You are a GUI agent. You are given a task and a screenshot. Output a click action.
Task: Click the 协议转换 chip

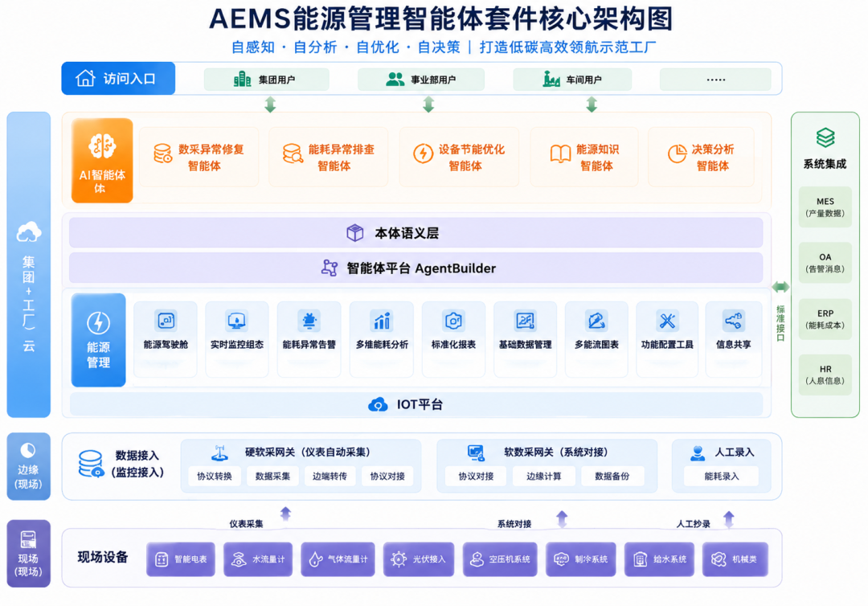point(215,476)
